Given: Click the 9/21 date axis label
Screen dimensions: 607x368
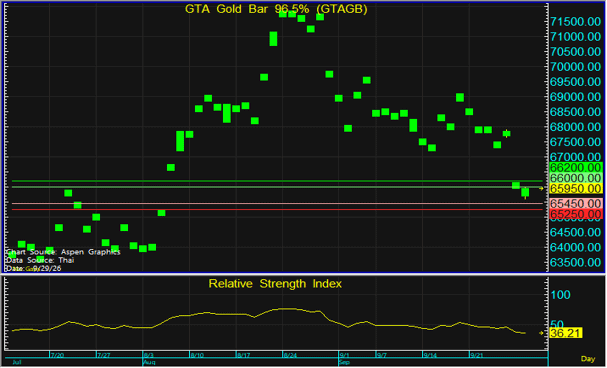Looking at the screenshot, I should [477, 355].
